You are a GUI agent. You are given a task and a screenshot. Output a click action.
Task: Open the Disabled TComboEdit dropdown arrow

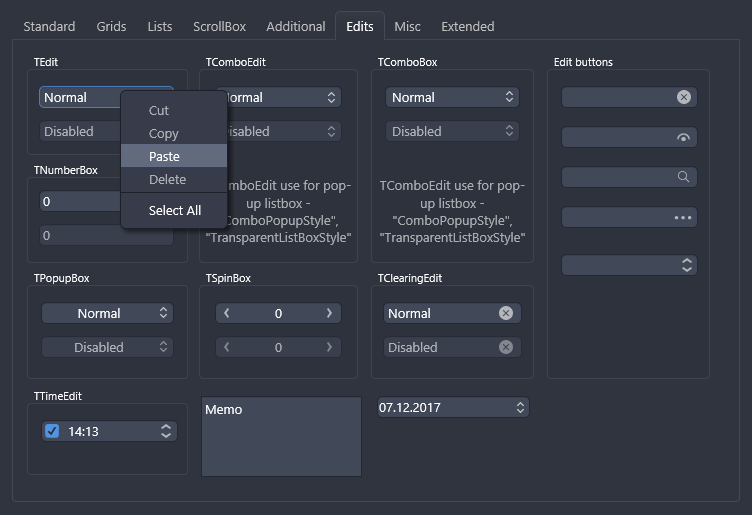tap(331, 131)
